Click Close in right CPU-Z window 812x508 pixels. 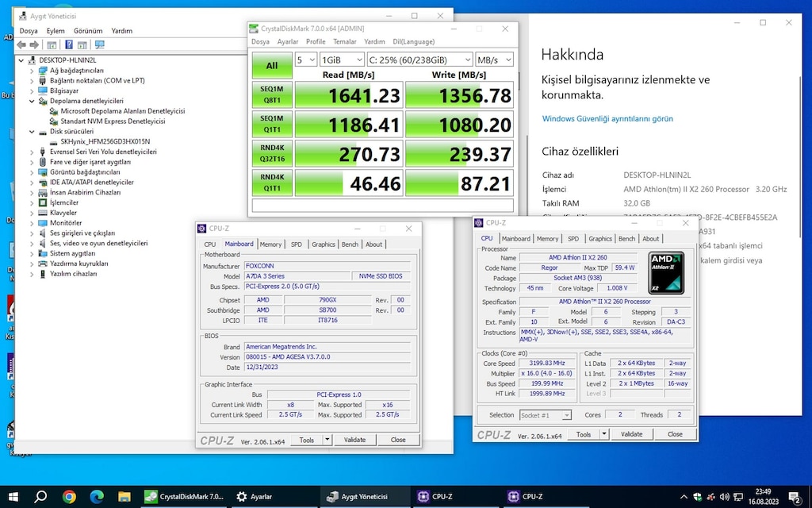675,434
